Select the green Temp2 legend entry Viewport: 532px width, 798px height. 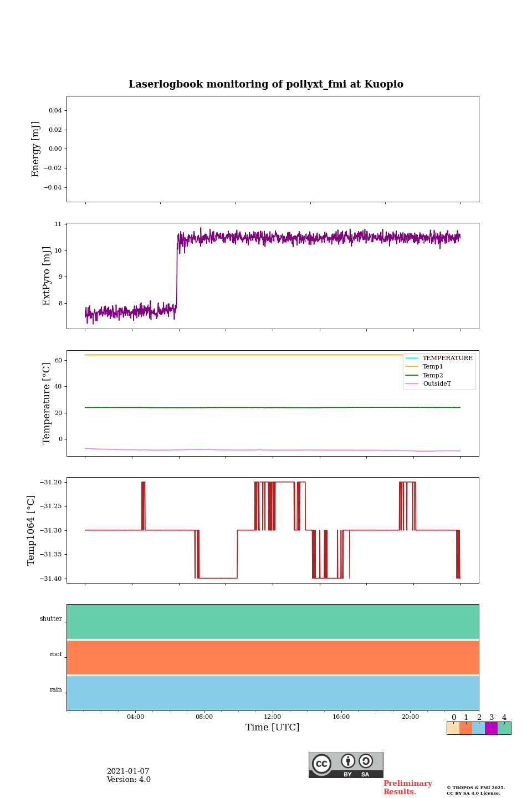[432, 375]
